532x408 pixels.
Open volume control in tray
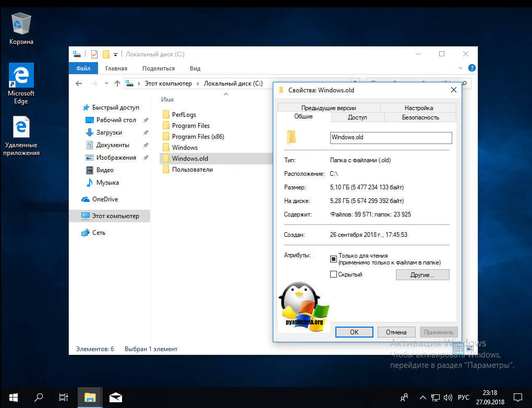[448, 398]
